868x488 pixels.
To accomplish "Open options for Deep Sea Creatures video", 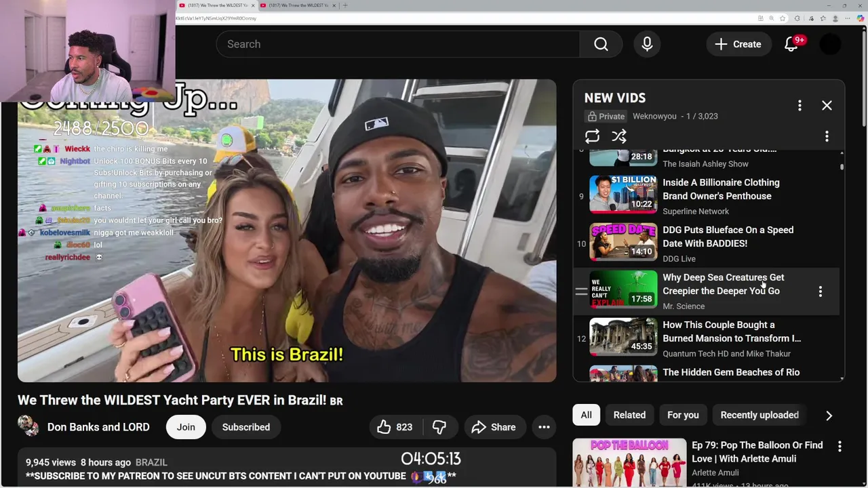I will coord(820,291).
